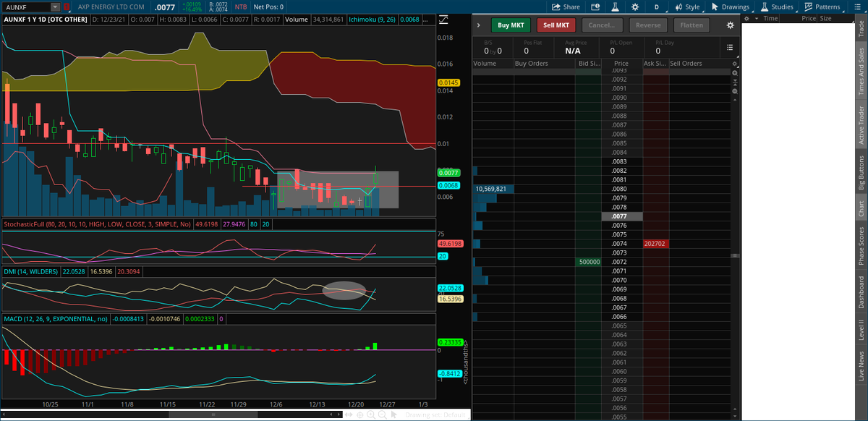Open chart settings gear in top toolbar
This screenshot has width=868, height=421.
coord(635,7)
